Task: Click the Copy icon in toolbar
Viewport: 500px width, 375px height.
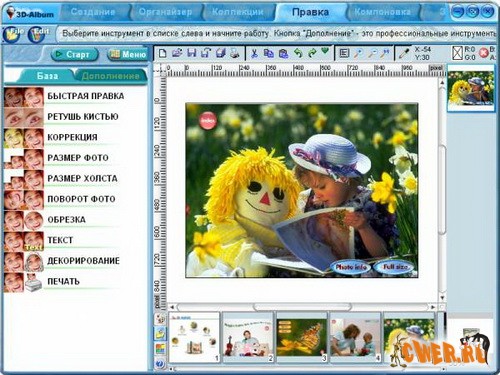Action: pos(269,53)
